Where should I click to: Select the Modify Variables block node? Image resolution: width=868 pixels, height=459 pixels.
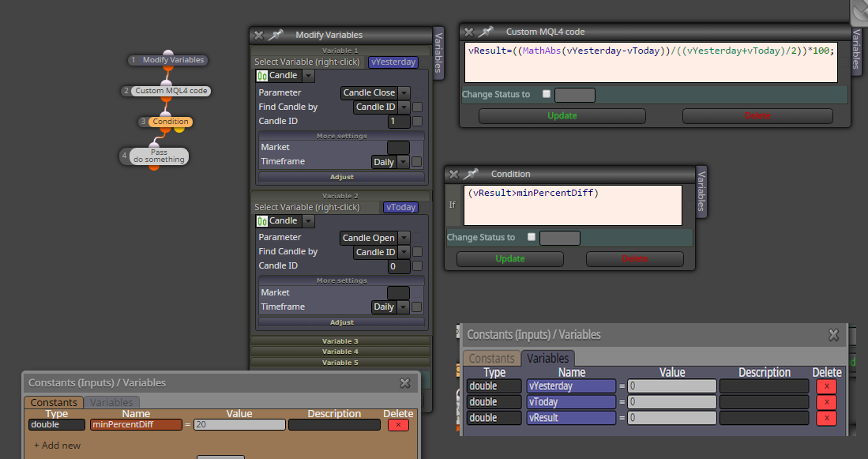[x=167, y=60]
